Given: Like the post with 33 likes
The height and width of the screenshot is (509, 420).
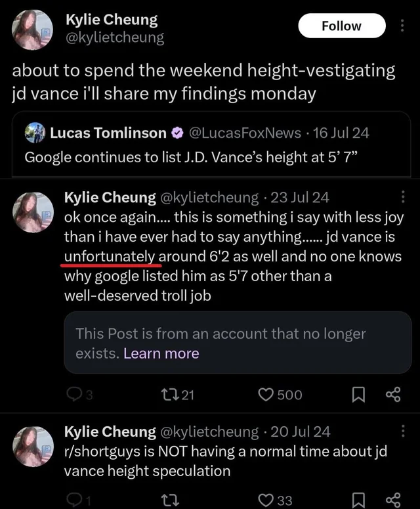Looking at the screenshot, I should (x=265, y=500).
